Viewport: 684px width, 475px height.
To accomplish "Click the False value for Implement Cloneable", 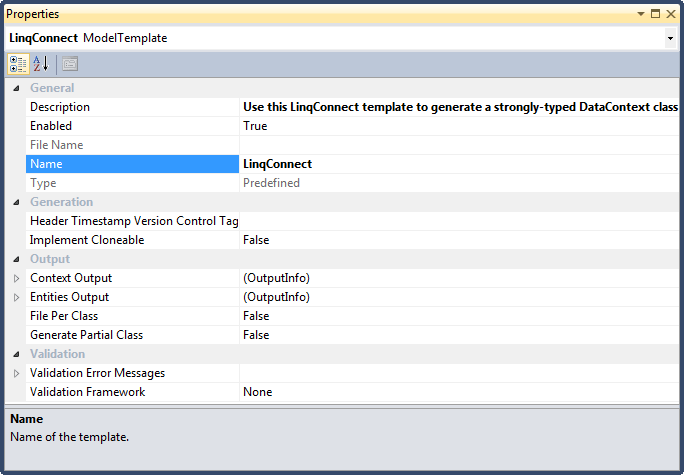I will pos(256,240).
